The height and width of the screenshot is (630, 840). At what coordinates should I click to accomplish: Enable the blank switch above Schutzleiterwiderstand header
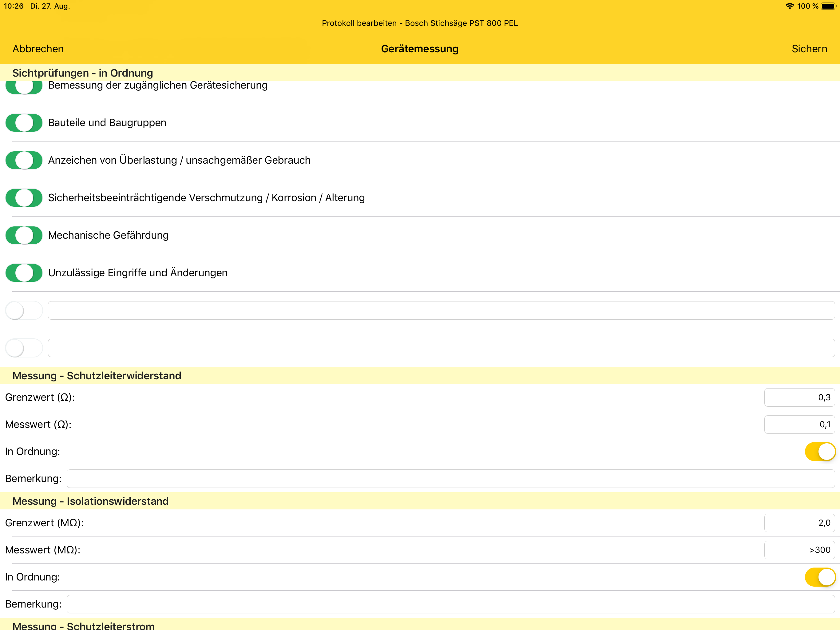[24, 348]
